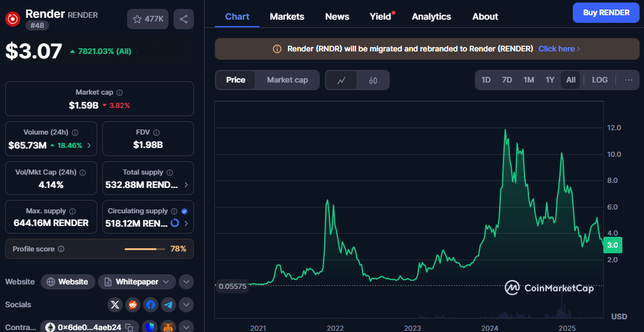Set chart range to 1D
The width and height of the screenshot is (644, 332).
pyautogui.click(x=486, y=80)
